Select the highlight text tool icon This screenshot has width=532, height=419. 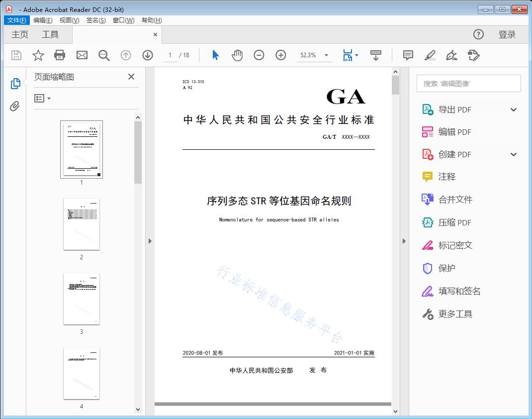tap(430, 55)
